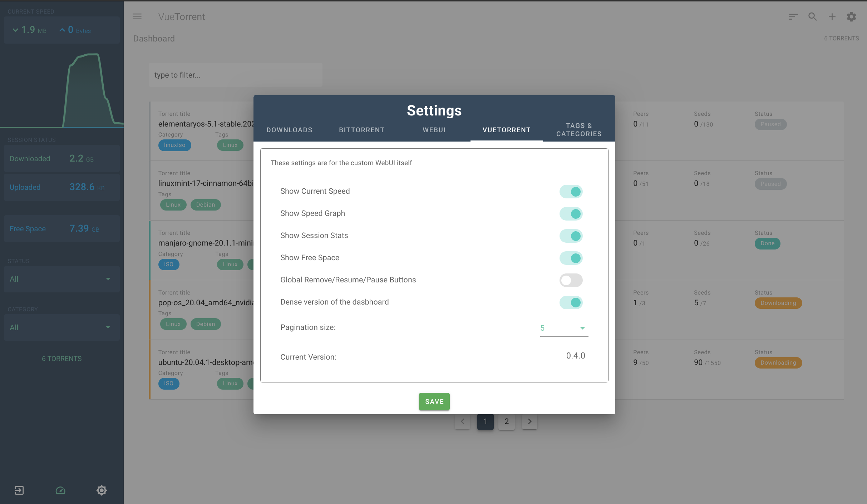Click the add torrent plus icon
The height and width of the screenshot is (504, 867).
pos(832,16)
